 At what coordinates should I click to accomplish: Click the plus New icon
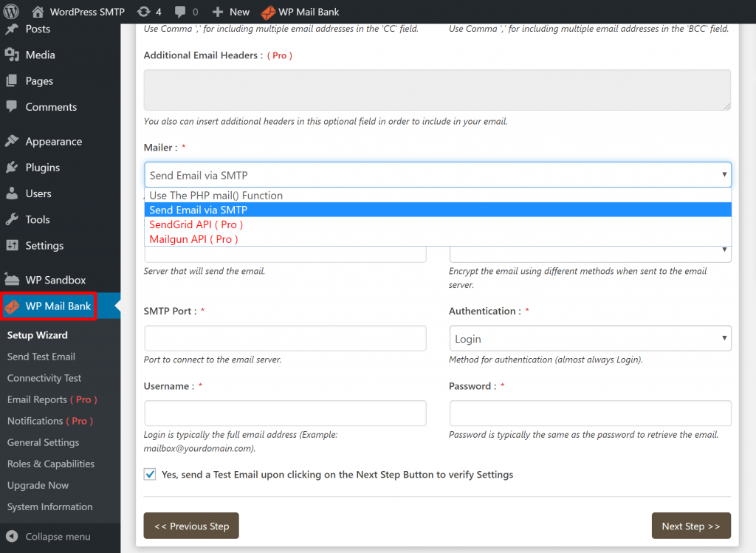(218, 12)
